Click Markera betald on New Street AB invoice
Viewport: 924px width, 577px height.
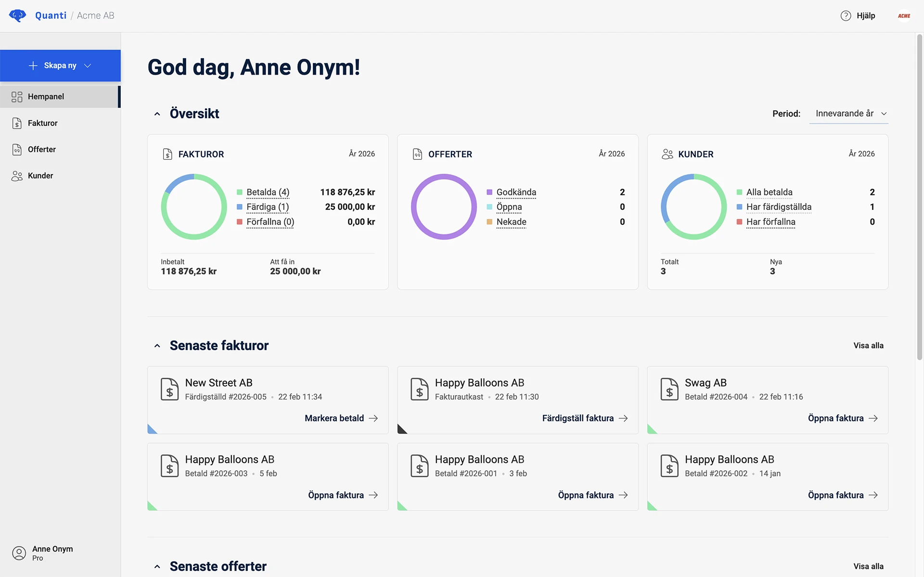[x=334, y=418]
